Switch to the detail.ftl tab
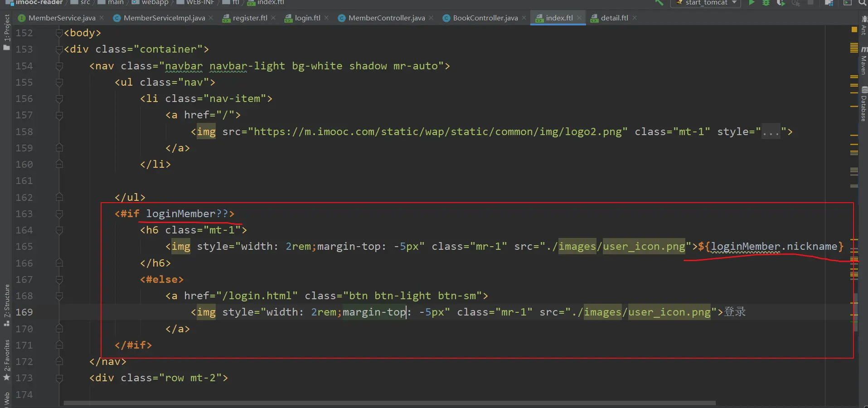The image size is (868, 408). (614, 18)
